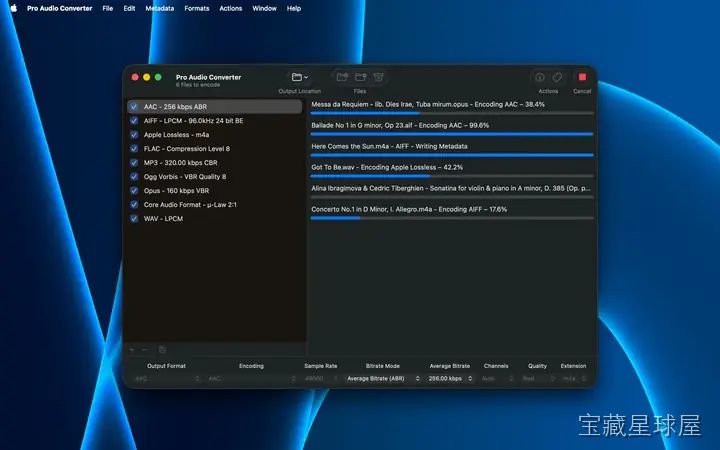
Task: Remove a preset with the minus icon
Action: tap(145, 349)
